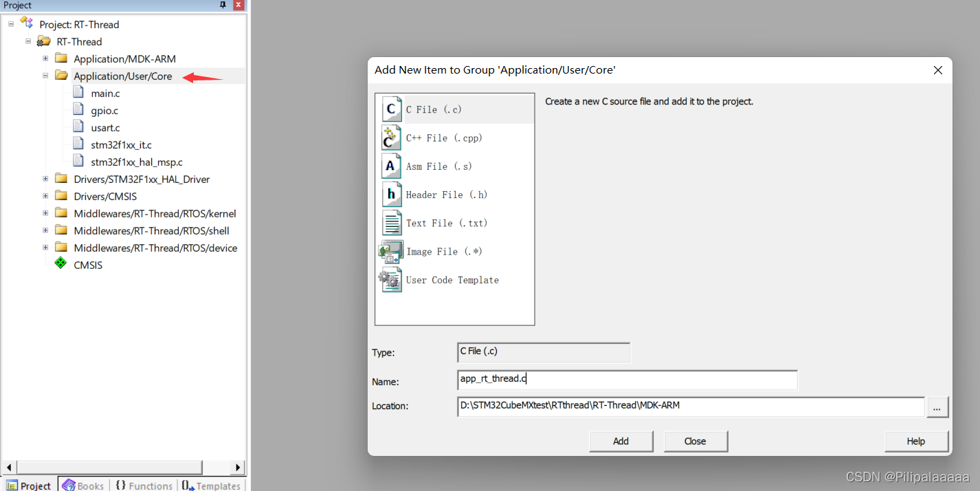The image size is (980, 491).
Task: Click the Application/User/Core folder icon
Action: pos(61,76)
